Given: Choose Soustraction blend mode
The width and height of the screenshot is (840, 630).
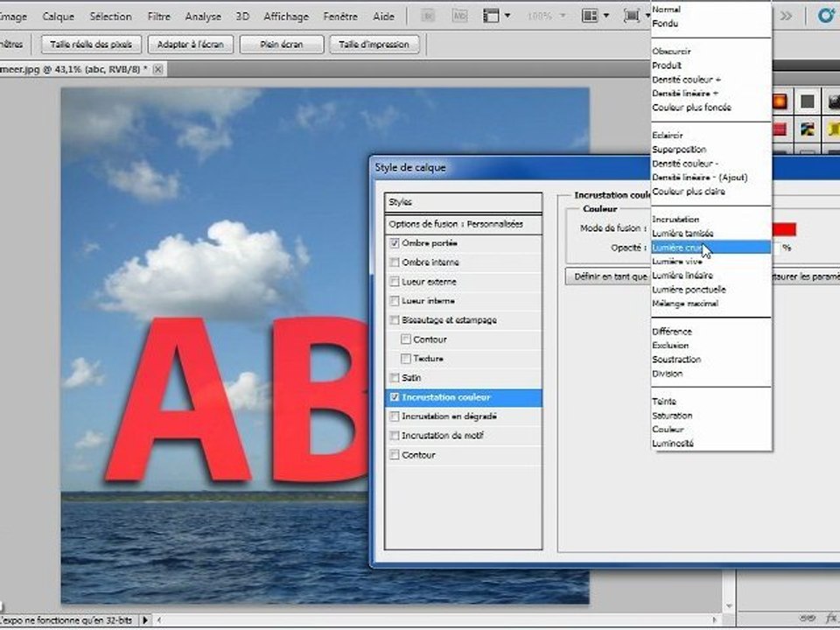Looking at the screenshot, I should pyautogui.click(x=676, y=360).
